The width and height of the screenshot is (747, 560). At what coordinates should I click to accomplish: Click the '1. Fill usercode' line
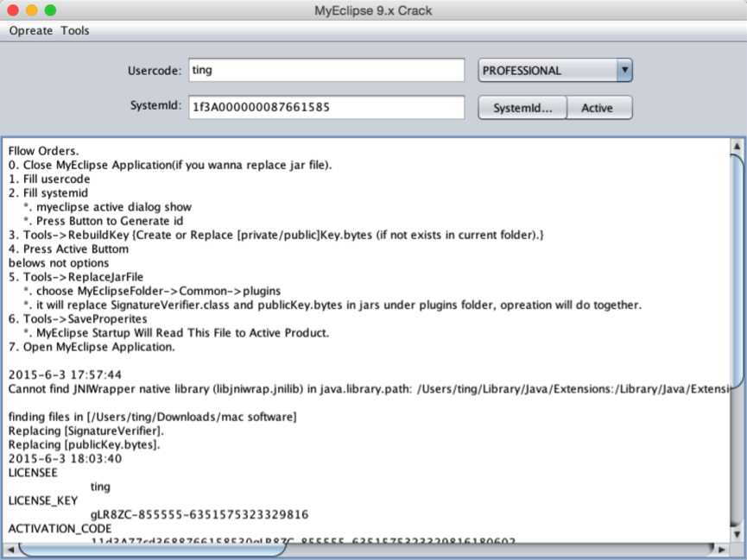pos(49,179)
